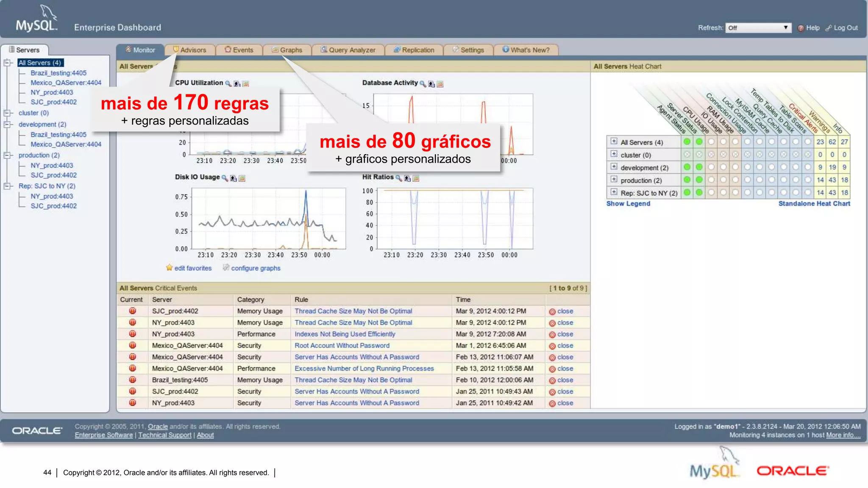Click the Log Out key icon

828,28
